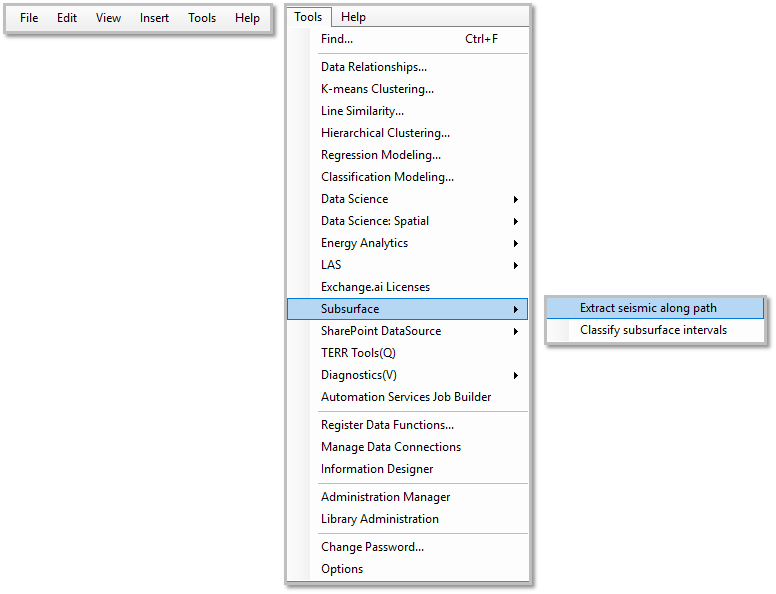Click Help next to the open Tools menu
Image resolution: width=776 pixels, height=594 pixels.
[353, 17]
